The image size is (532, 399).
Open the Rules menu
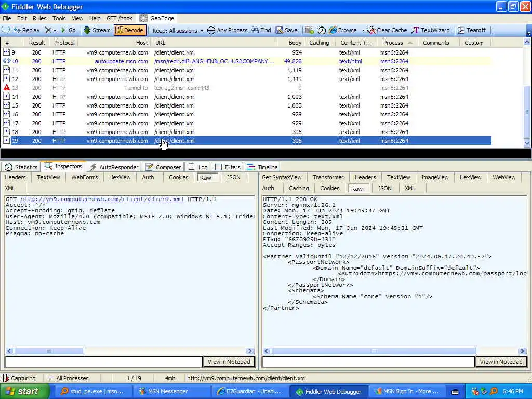39,18
